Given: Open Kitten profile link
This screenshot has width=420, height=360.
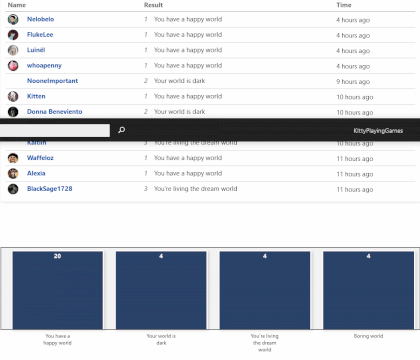Looking at the screenshot, I should click(36, 96).
